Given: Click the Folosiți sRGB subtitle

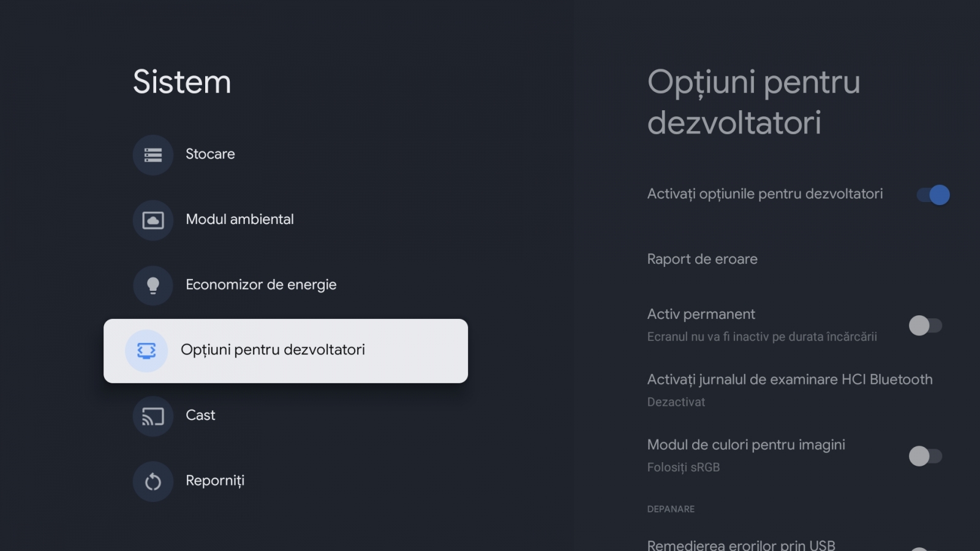Looking at the screenshot, I should [x=684, y=467].
